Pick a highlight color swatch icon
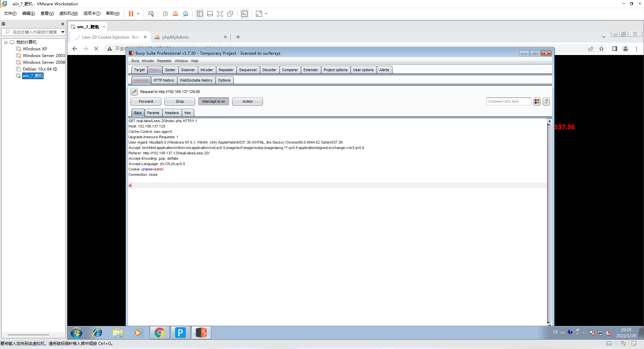 (x=537, y=101)
